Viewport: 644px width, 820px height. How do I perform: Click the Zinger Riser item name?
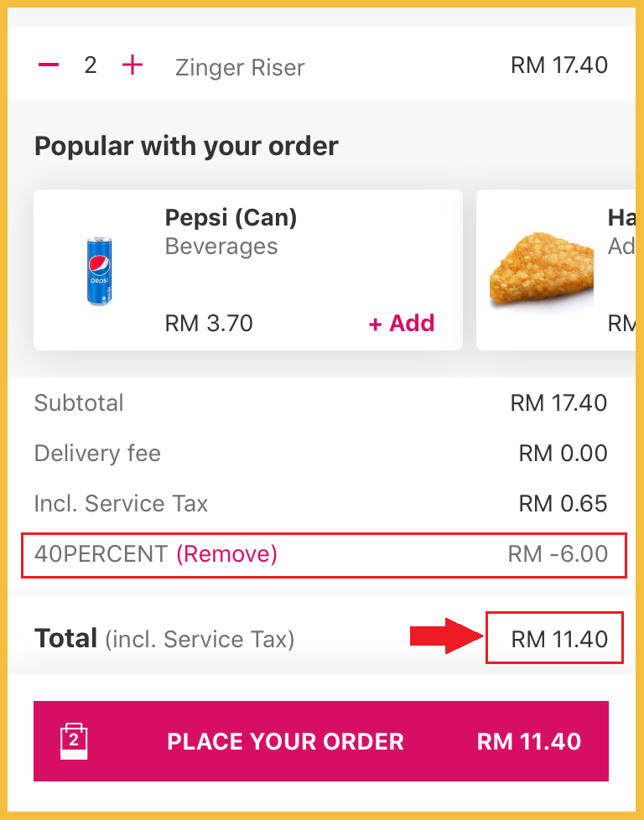coord(240,67)
